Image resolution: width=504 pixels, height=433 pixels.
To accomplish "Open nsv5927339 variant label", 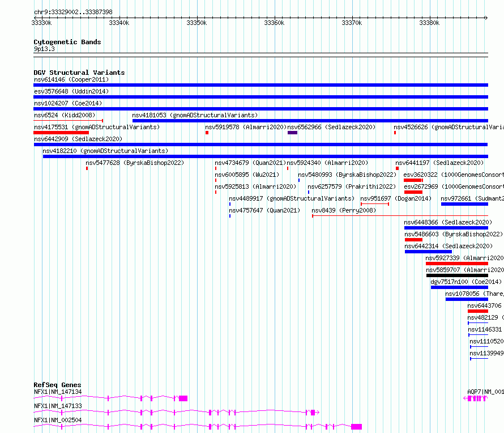I will [464, 258].
